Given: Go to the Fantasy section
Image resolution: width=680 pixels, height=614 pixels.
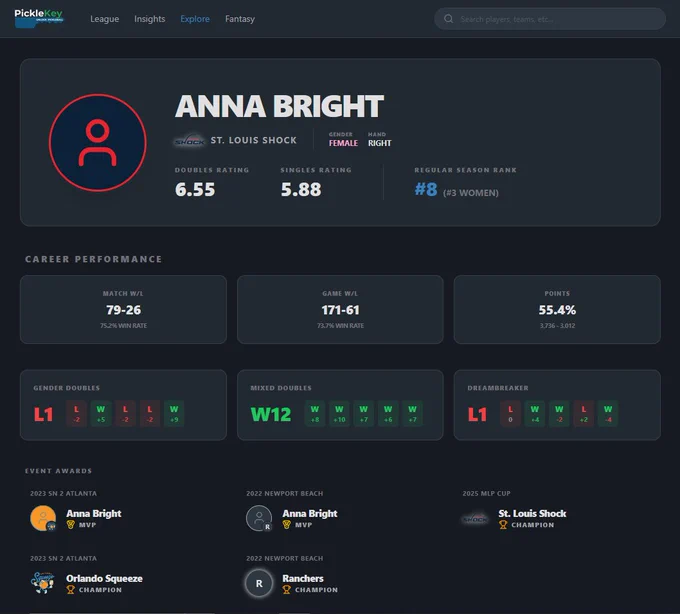Looking at the screenshot, I should (x=240, y=19).
